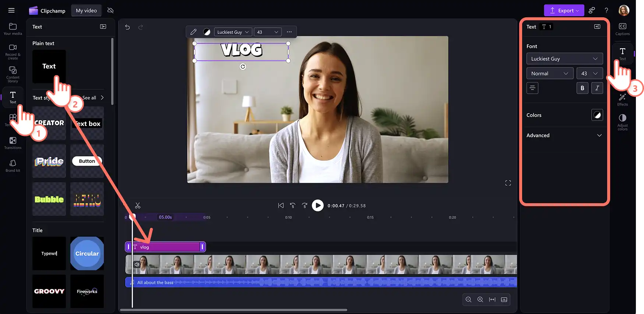This screenshot has height=314, width=644.
Task: Open Colors swatch in property panel
Action: click(x=597, y=115)
